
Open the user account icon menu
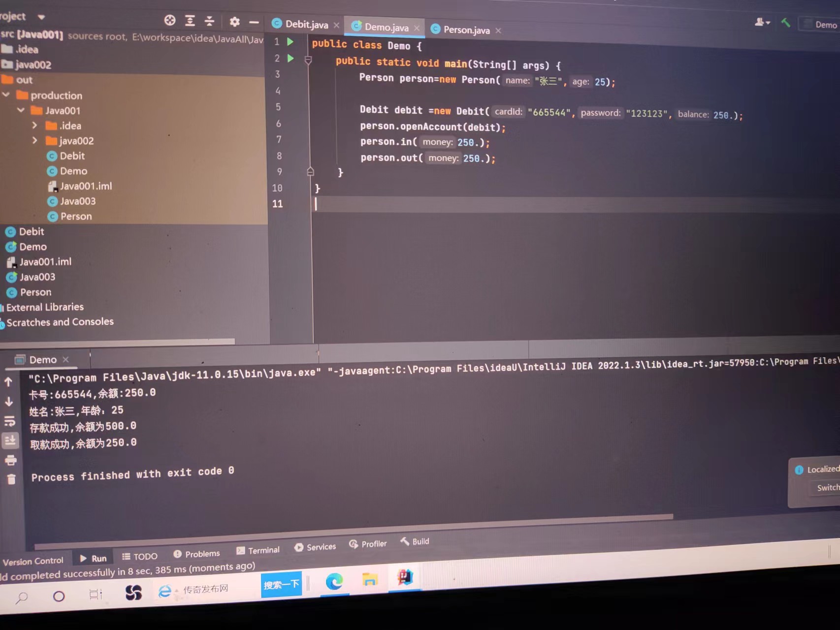(762, 22)
